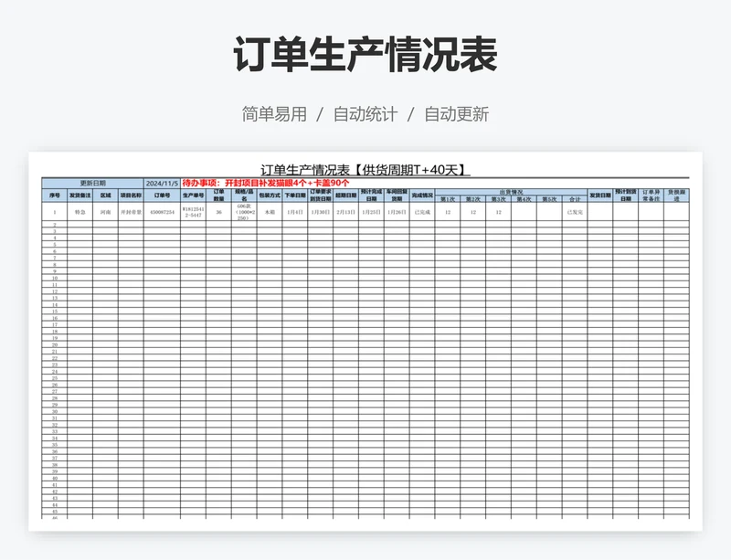Viewport: 731px width, 560px height.
Task: Select the 预计完成日期 column header
Action: click(x=371, y=195)
